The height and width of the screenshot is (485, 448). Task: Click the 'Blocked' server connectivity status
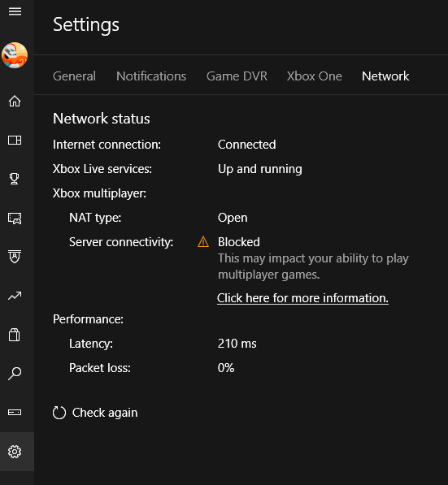pos(239,242)
